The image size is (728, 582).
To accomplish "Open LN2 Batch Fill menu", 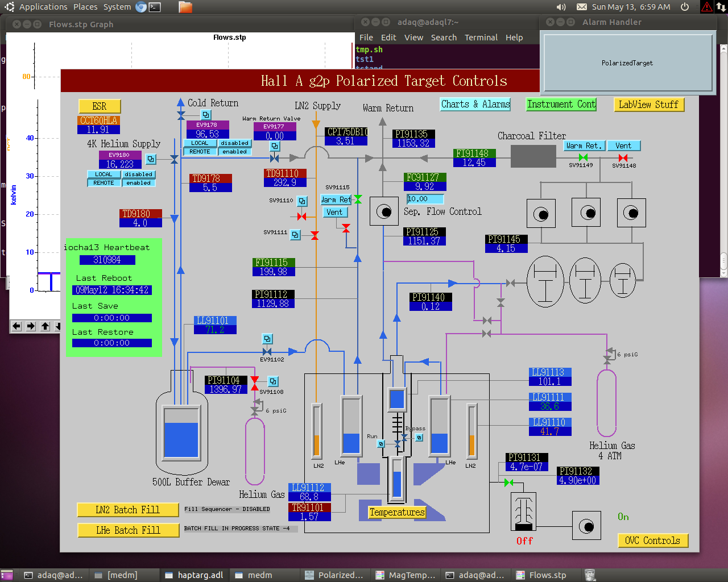I will [x=127, y=510].
